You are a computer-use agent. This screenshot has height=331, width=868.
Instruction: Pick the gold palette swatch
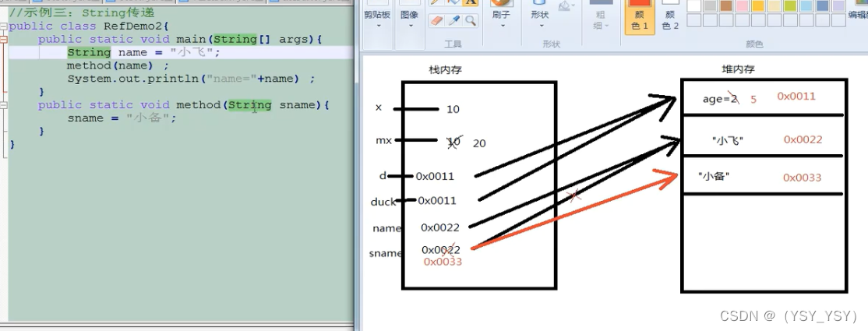(x=758, y=5)
